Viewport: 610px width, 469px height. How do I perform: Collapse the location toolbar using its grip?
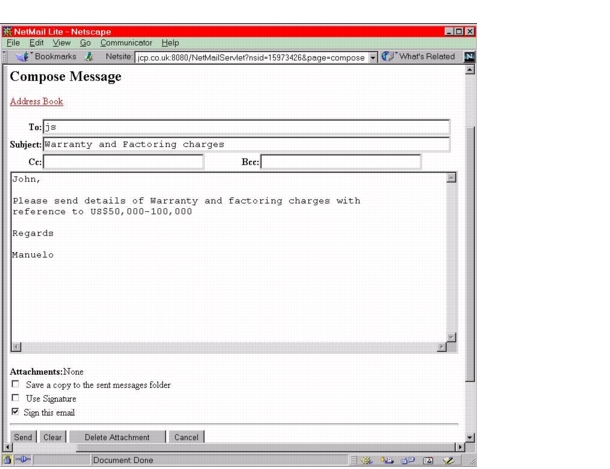click(x=5, y=57)
